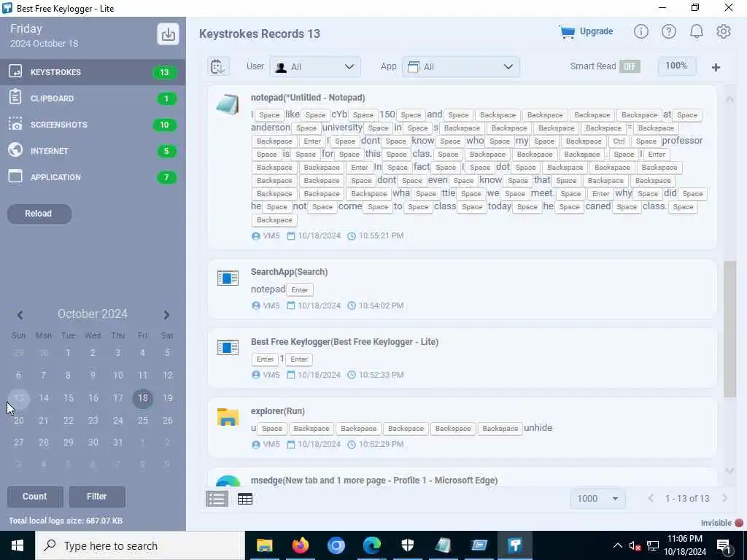Click the Count button

[35, 497]
